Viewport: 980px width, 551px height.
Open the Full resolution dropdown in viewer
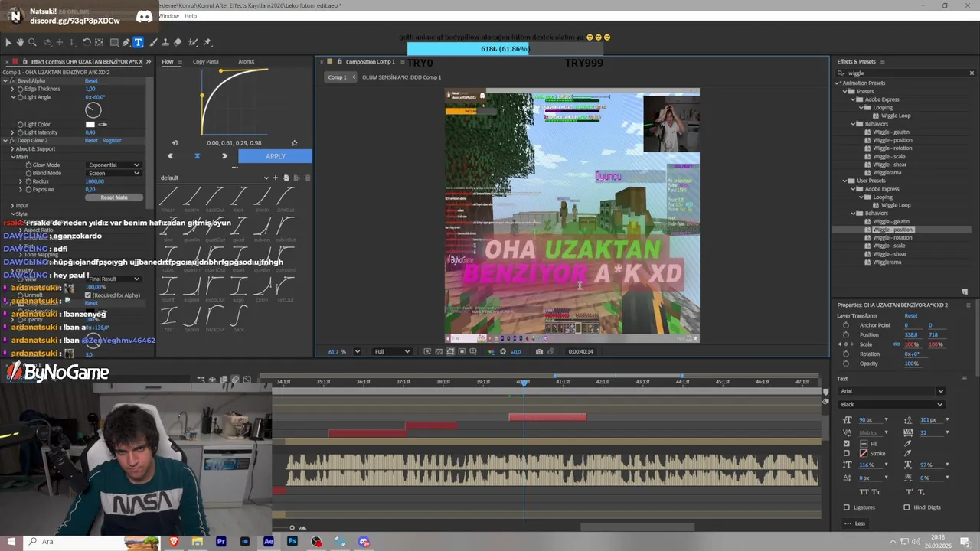[x=391, y=351]
